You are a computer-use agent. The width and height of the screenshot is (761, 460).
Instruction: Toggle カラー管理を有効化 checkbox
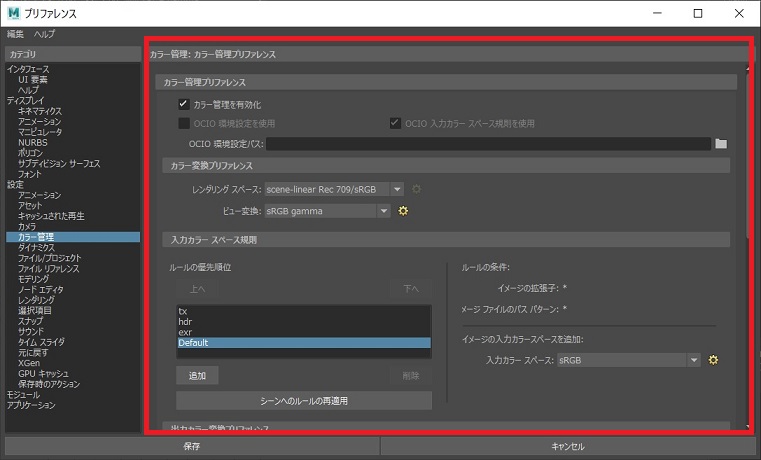(x=183, y=104)
